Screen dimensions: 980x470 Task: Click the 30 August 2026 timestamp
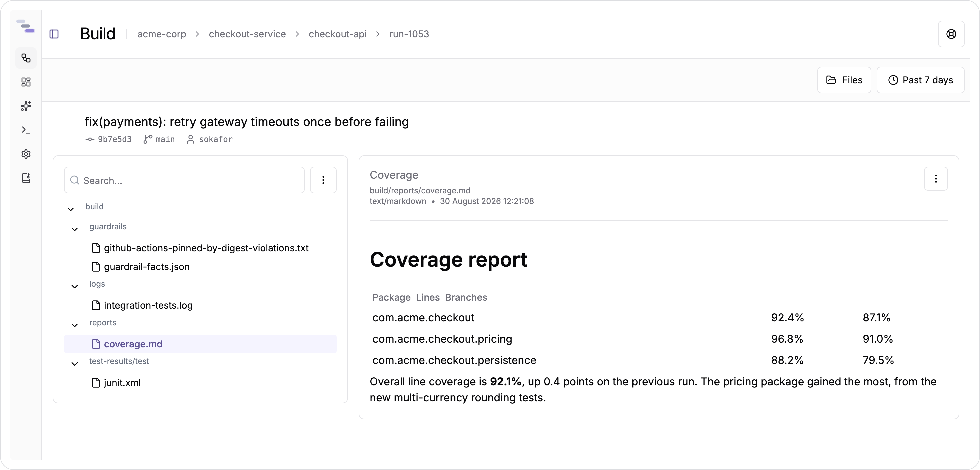[487, 201]
